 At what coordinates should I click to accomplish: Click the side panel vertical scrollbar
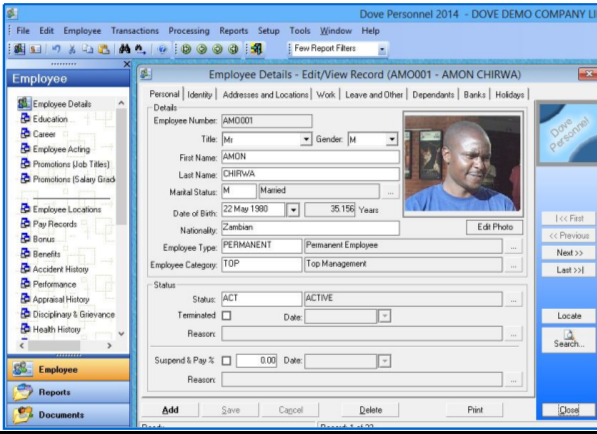pos(121,166)
